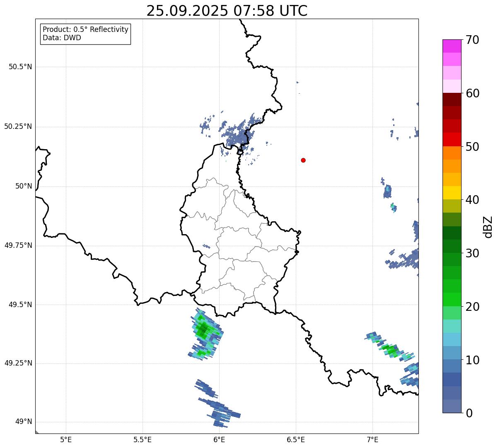Pick the bright red colorbar segment above 50
This screenshot has width=498, height=448.
(452, 140)
